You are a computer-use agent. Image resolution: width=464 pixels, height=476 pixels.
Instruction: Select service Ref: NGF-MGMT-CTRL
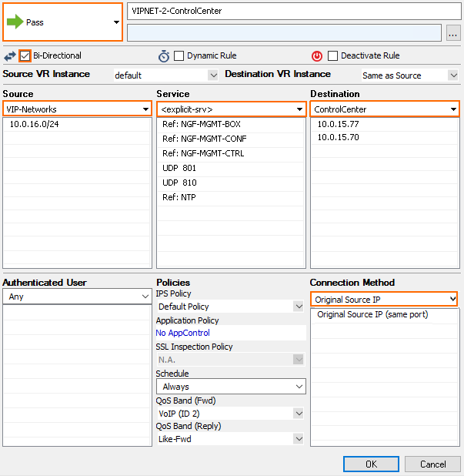point(231,153)
